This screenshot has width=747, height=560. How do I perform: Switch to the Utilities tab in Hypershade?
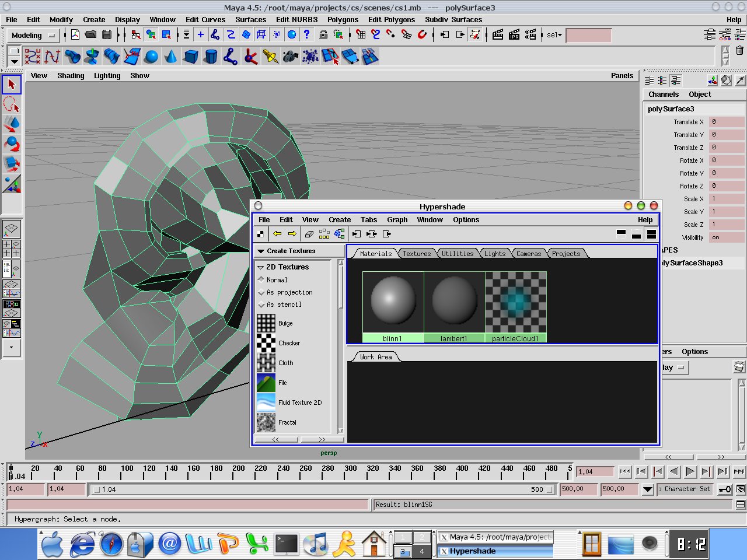tap(458, 254)
